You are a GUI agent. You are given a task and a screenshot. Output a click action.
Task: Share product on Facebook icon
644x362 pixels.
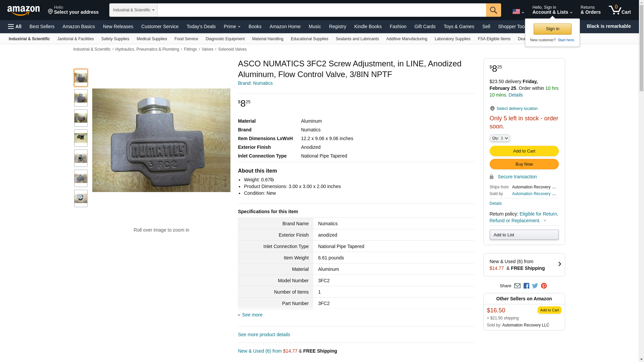coord(526,286)
